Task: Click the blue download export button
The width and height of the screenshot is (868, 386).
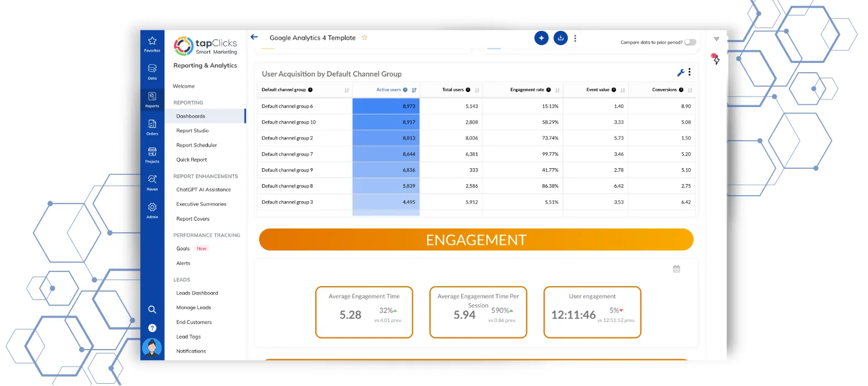Action: point(560,38)
